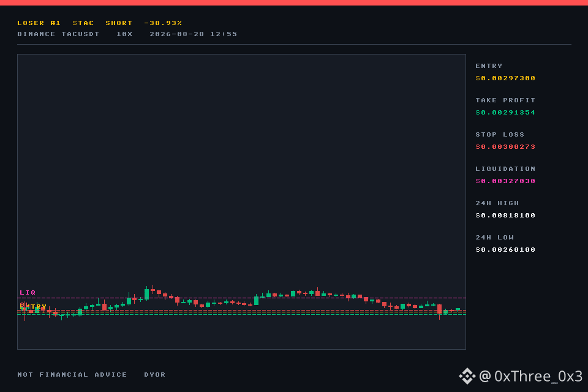Click the 24H LOW label

point(495,238)
